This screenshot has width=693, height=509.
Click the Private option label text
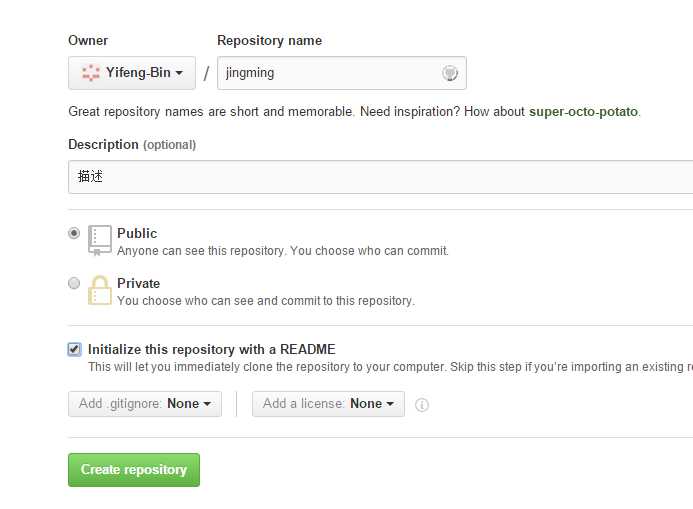point(138,283)
